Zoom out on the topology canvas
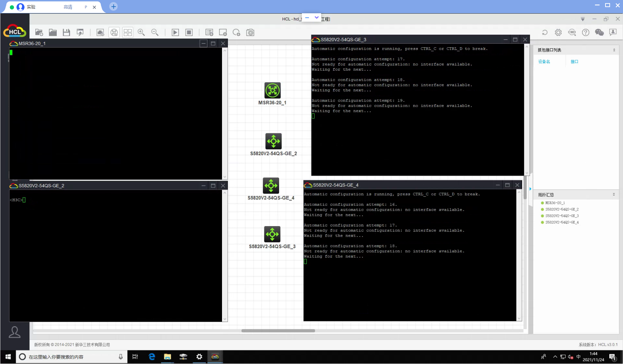The width and height of the screenshot is (623, 364). 155,33
